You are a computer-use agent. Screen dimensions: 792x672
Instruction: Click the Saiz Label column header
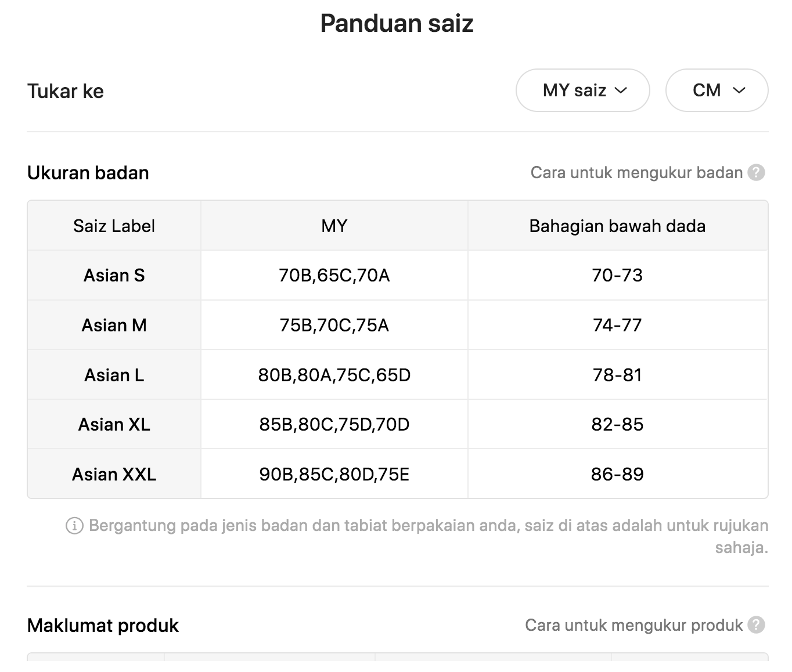(x=114, y=226)
